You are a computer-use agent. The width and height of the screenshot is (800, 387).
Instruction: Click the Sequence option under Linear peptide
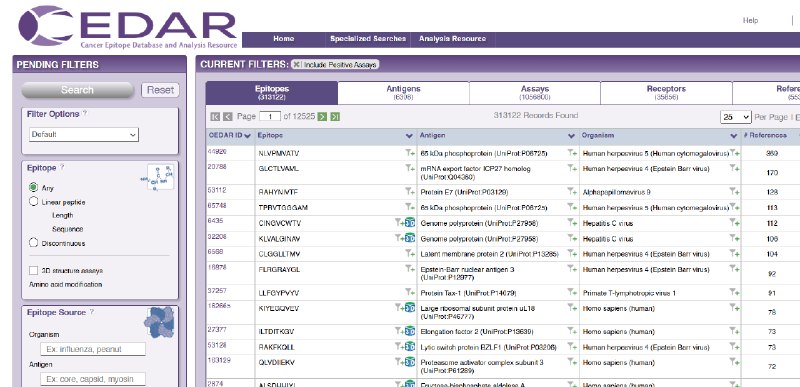(x=67, y=229)
